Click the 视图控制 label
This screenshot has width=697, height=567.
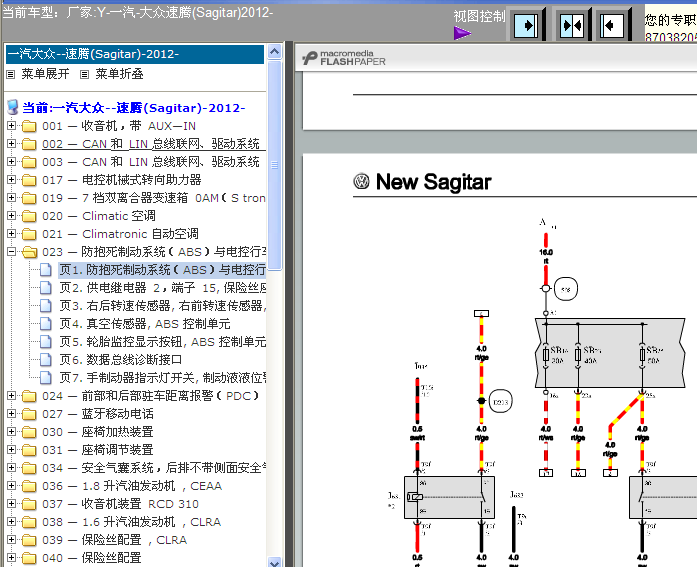479,16
